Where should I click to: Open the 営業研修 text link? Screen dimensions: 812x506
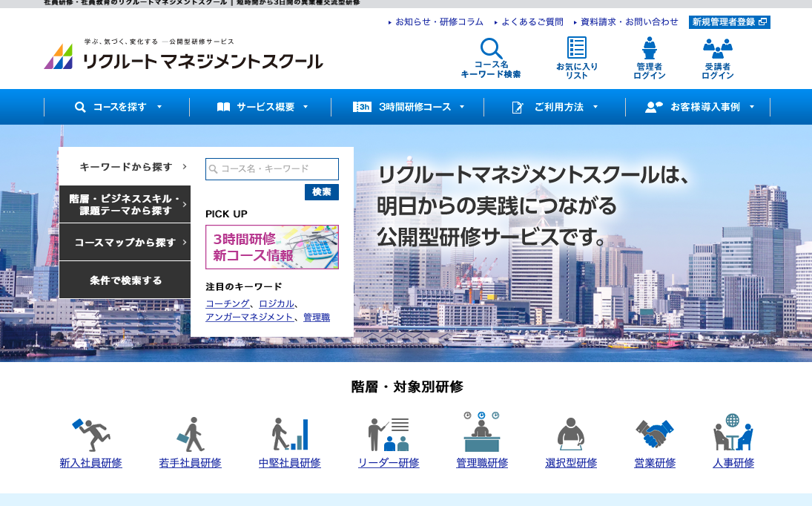click(655, 463)
